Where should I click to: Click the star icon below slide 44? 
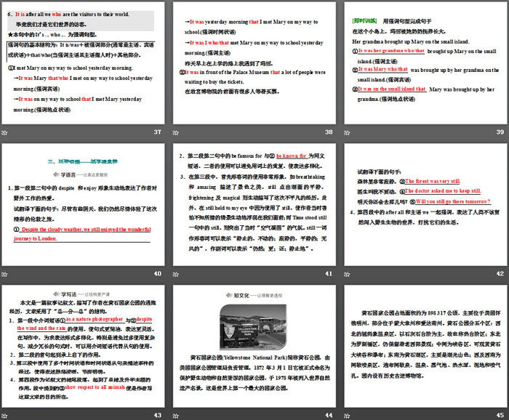pyautogui.click(x=176, y=416)
